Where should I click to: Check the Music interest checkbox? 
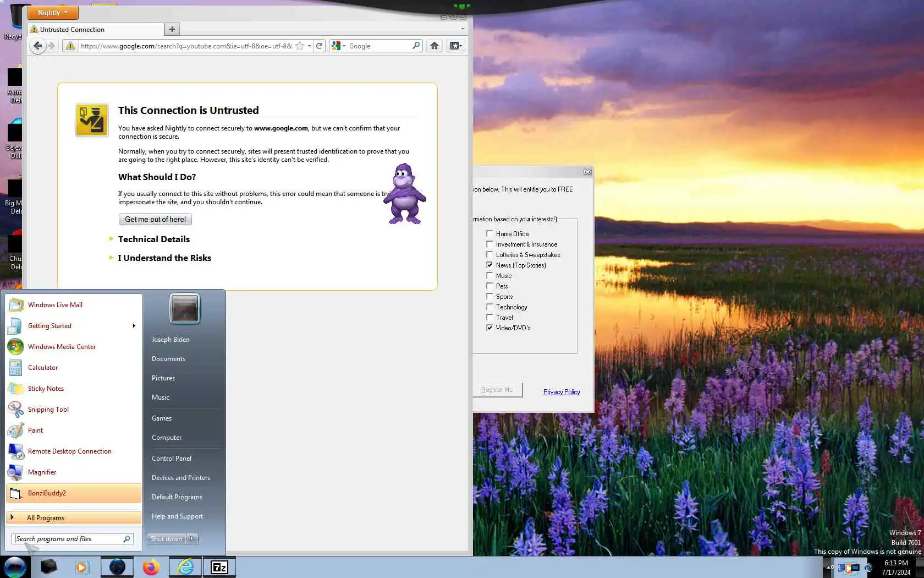(490, 275)
